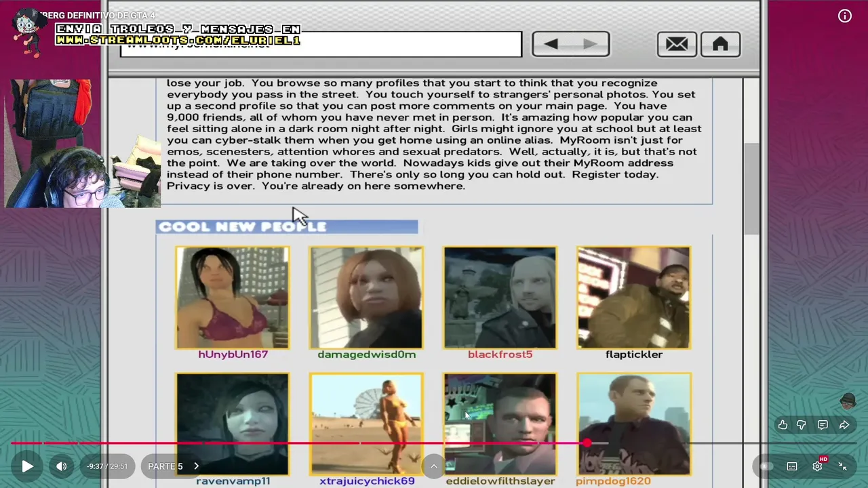Like the video with thumbs up
This screenshot has height=488, width=868.
pos(783,425)
